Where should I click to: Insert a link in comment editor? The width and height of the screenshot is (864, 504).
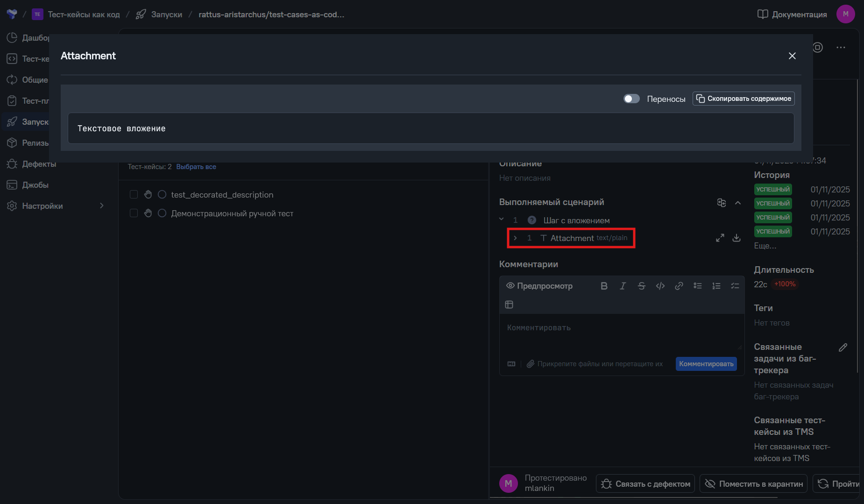coord(679,286)
